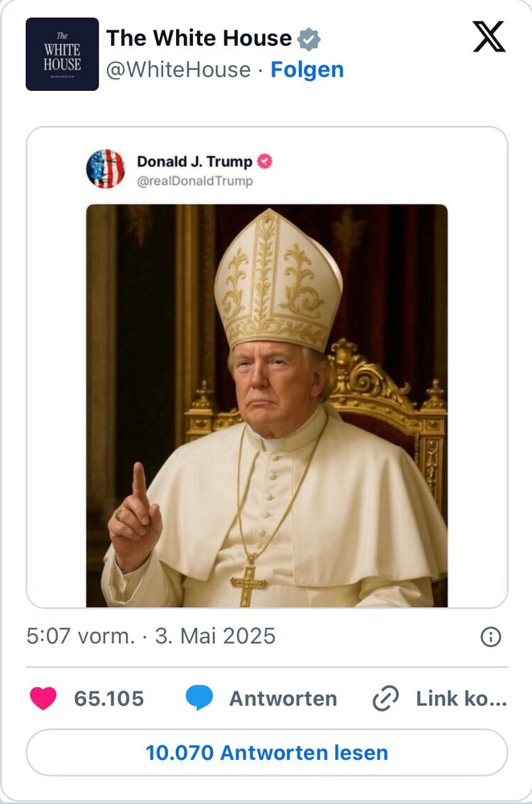Image resolution: width=532 pixels, height=804 pixels.
Task: Click the White House profile avatar
Action: 62,54
